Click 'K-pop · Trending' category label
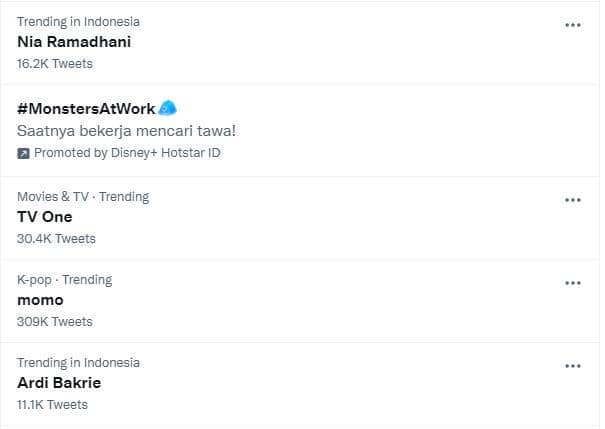 click(x=65, y=279)
